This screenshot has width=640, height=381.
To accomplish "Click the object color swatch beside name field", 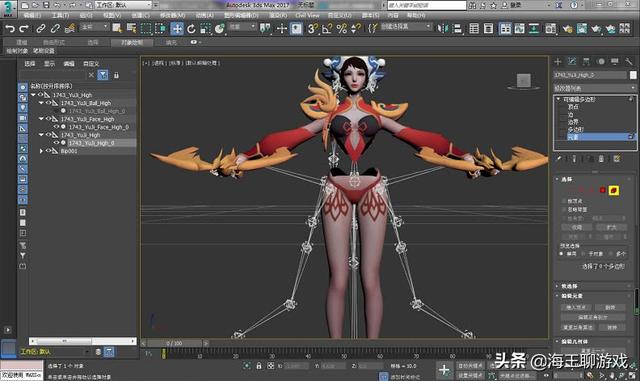I will pyautogui.click(x=633, y=75).
